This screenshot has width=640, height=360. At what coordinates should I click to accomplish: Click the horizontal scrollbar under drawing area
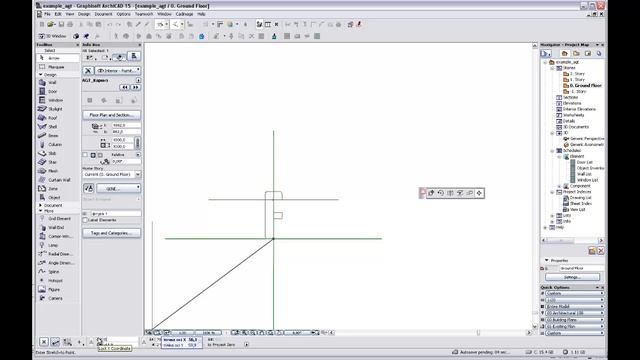[430, 333]
